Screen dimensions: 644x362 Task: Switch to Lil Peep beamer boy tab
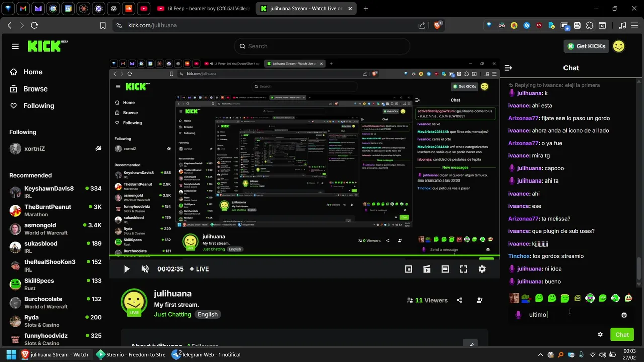click(x=203, y=9)
